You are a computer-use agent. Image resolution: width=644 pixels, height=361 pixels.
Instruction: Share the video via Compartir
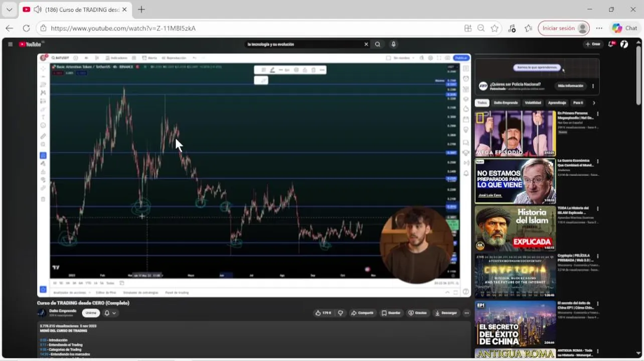pos(362,313)
